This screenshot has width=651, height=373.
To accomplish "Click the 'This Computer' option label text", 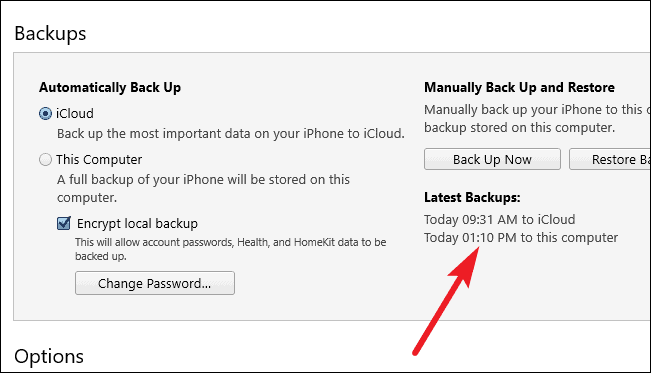I will click(x=99, y=160).
